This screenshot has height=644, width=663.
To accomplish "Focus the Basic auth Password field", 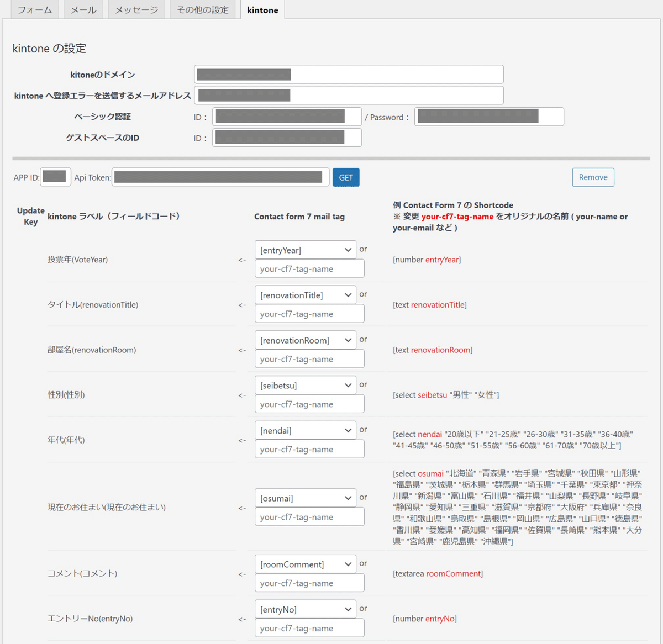I will [489, 117].
